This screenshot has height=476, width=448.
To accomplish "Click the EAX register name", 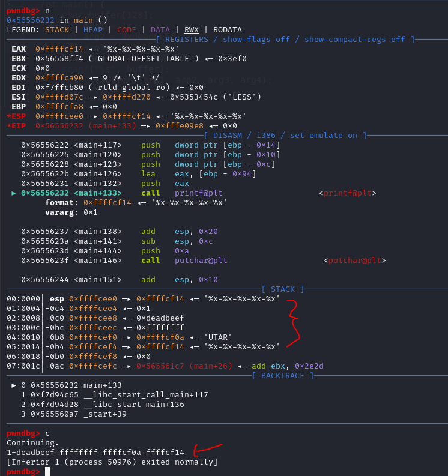I will (19, 49).
